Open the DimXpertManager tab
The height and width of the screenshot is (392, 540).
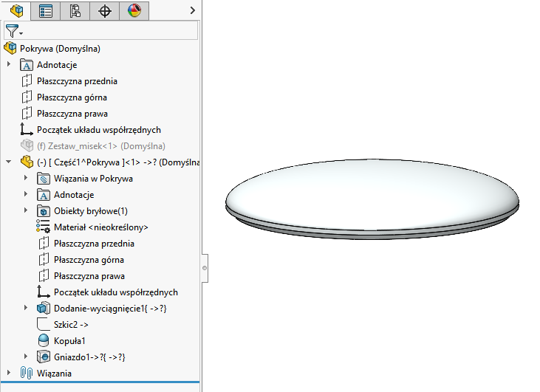tap(104, 10)
